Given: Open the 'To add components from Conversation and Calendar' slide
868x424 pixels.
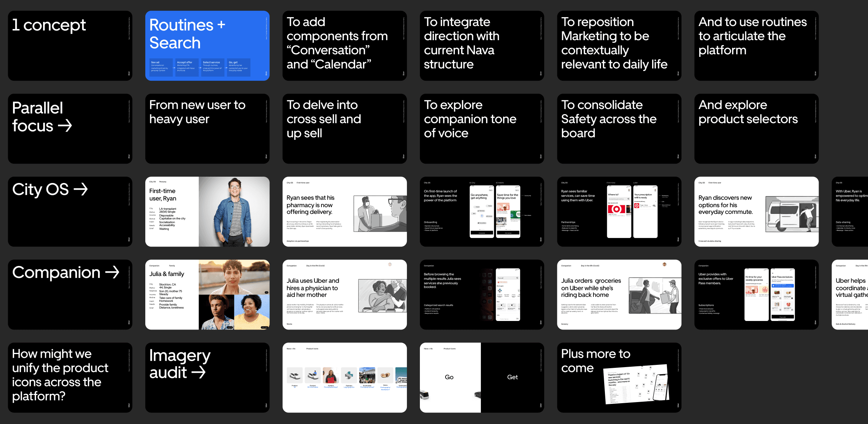Looking at the screenshot, I should pos(344,46).
